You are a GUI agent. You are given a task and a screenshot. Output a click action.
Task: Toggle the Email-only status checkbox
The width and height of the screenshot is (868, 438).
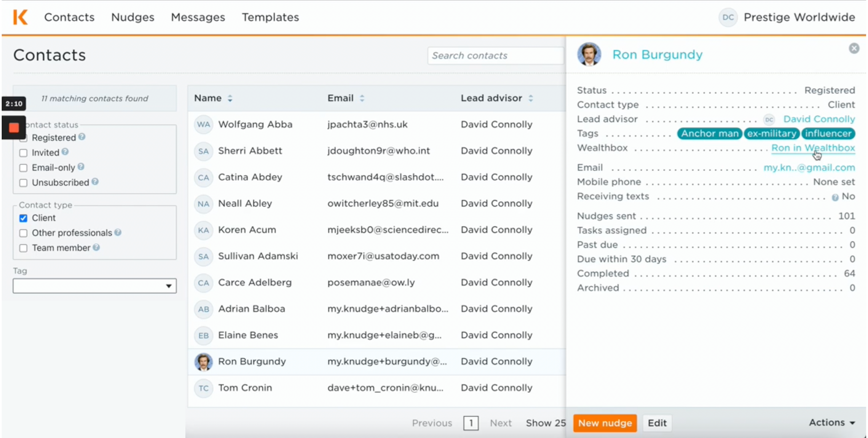[x=23, y=168]
